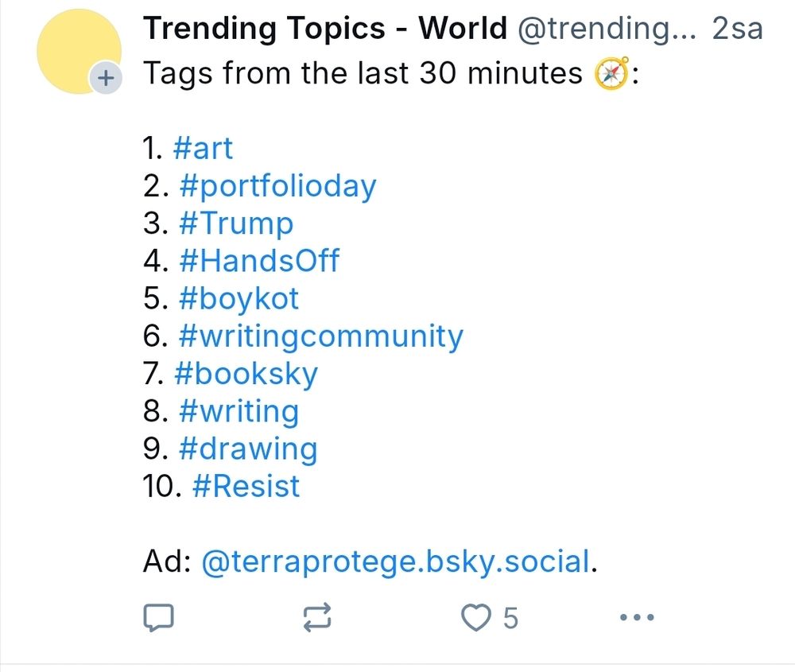
Task: Open the #drawing hashtag
Action: pyautogui.click(x=248, y=449)
